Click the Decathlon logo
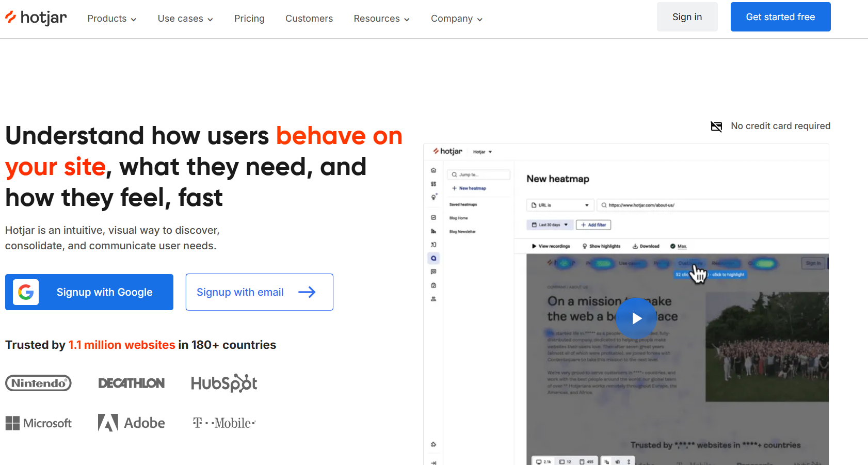The height and width of the screenshot is (465, 868). tap(132, 383)
